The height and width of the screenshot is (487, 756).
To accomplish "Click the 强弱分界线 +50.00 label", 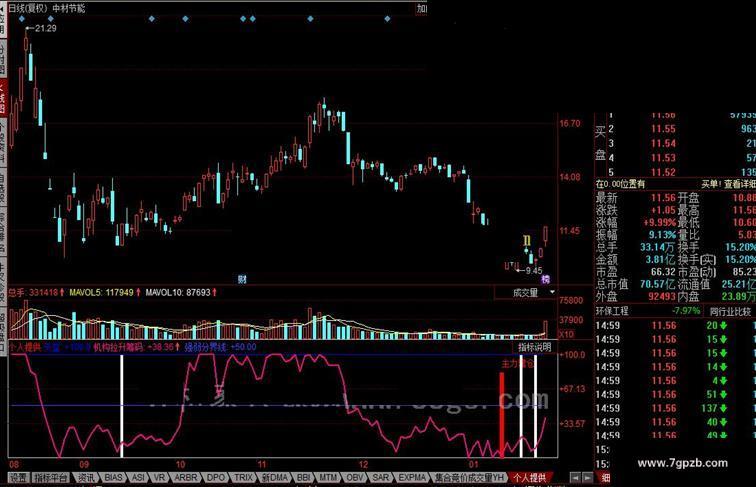I will click(x=218, y=347).
